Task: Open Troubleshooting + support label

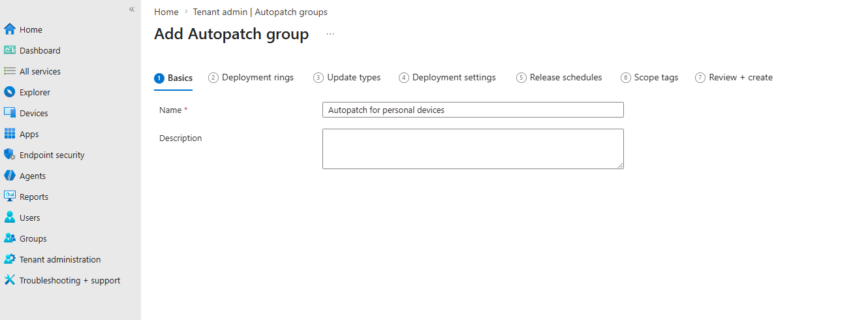Action: click(x=70, y=280)
